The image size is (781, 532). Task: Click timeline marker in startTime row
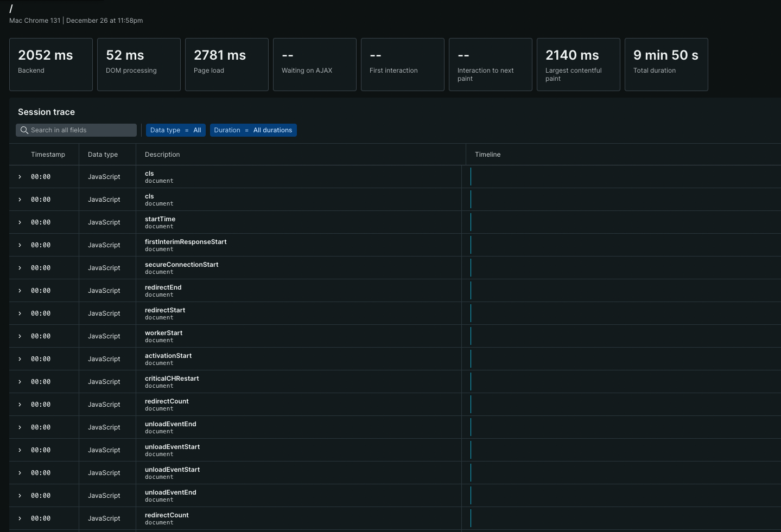coord(471,222)
